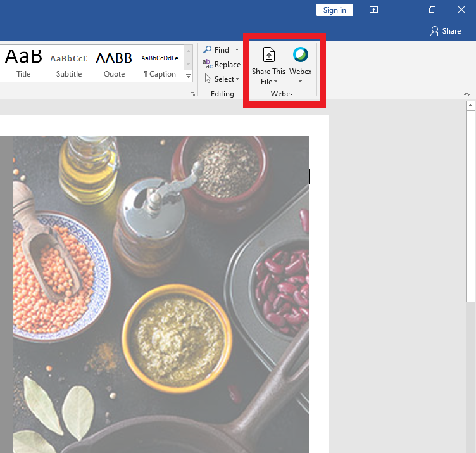This screenshot has width=476, height=453.
Task: Click the vertical scrollbar thumb
Action: click(470, 206)
